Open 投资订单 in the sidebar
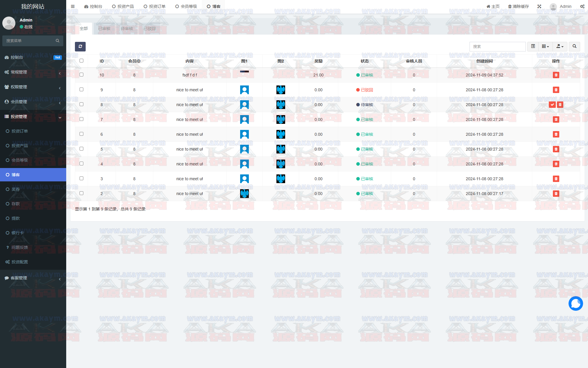 pos(20,131)
